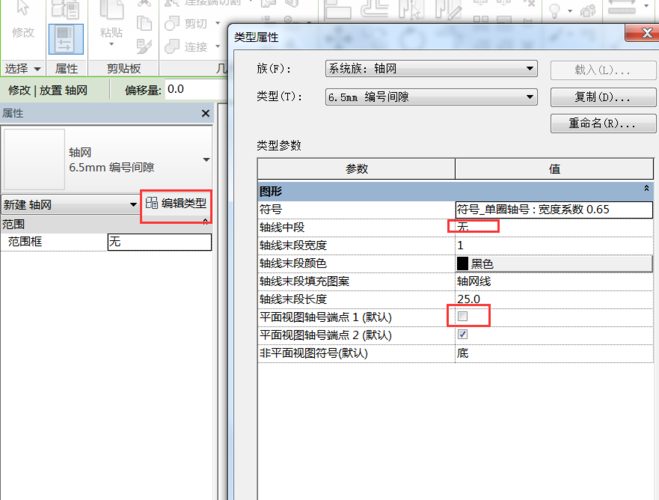The image size is (659, 500).
Task: Click the 非平面视图符号 value 底
Action: [462, 353]
